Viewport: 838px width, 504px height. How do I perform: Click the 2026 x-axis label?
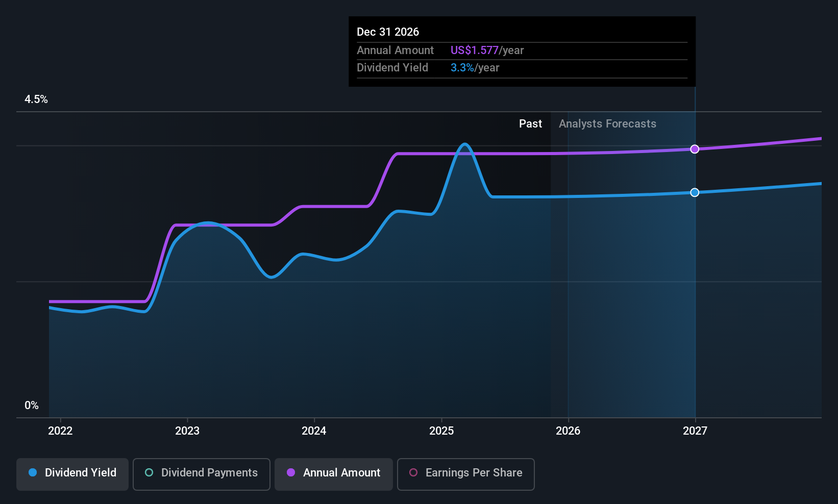tap(568, 431)
